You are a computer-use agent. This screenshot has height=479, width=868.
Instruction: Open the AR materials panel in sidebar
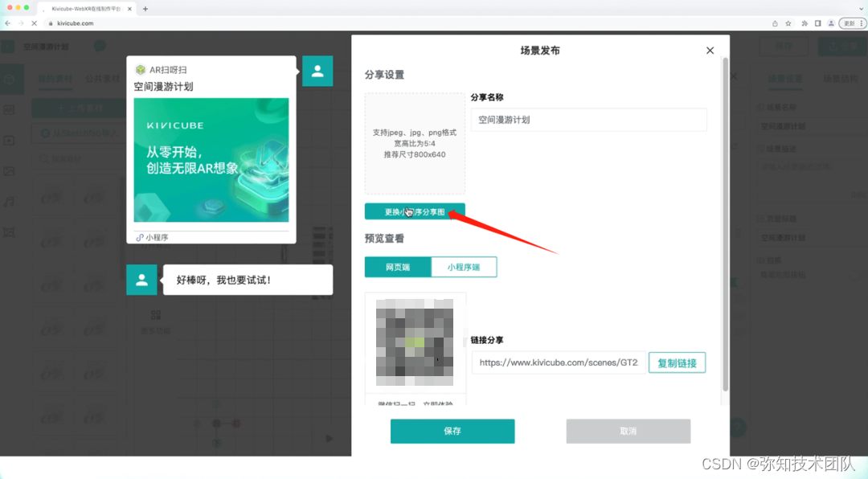[x=10, y=110]
